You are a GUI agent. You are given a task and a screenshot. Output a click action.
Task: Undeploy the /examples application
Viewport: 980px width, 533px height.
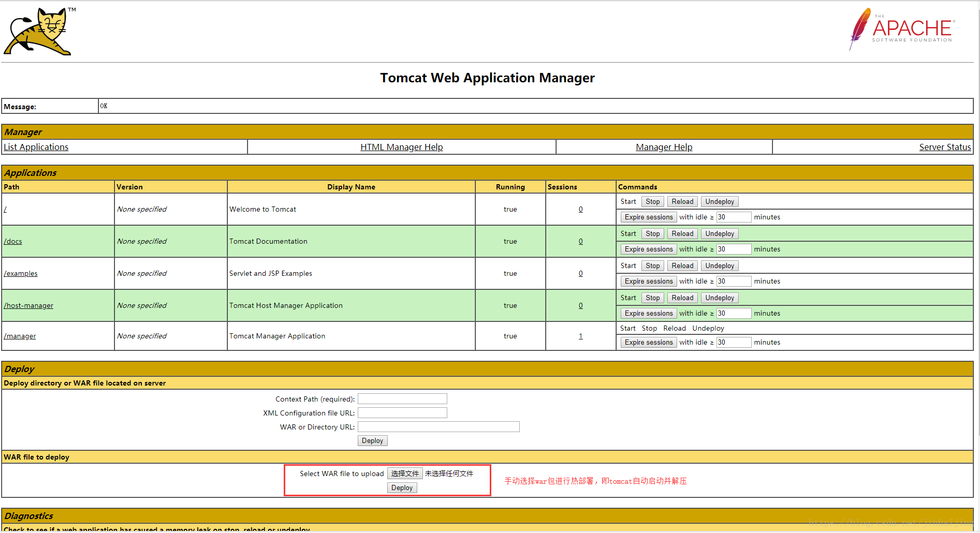pos(720,266)
